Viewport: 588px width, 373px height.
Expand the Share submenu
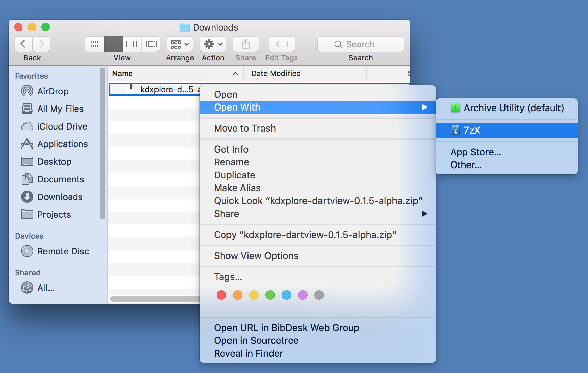click(x=317, y=214)
